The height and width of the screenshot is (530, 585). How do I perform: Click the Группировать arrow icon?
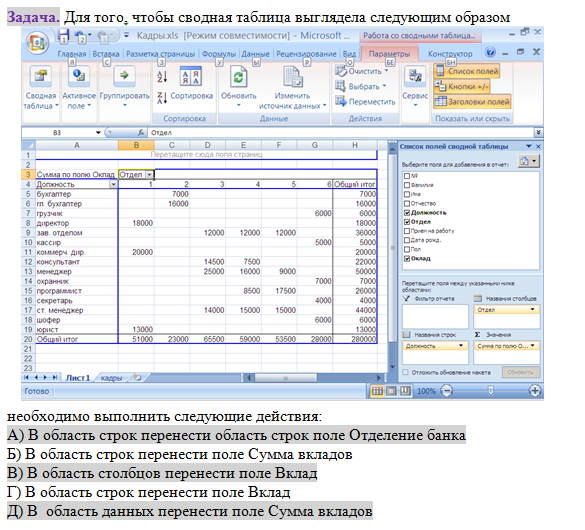tap(124, 76)
